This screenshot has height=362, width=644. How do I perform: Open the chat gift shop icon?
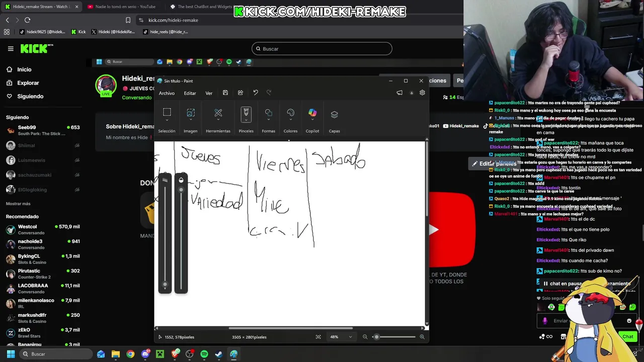coord(563,336)
